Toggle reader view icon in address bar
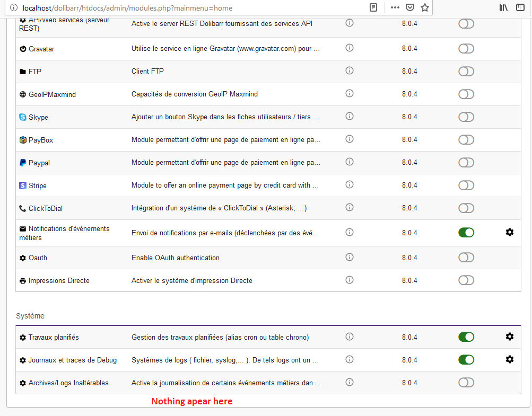Viewport: 532px width, 416px height. tap(373, 8)
